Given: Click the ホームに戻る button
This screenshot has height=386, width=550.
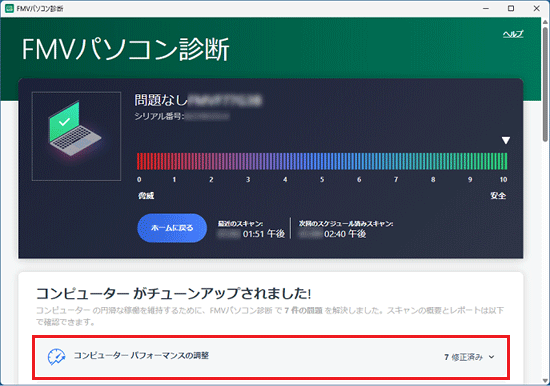Looking at the screenshot, I should (x=172, y=228).
